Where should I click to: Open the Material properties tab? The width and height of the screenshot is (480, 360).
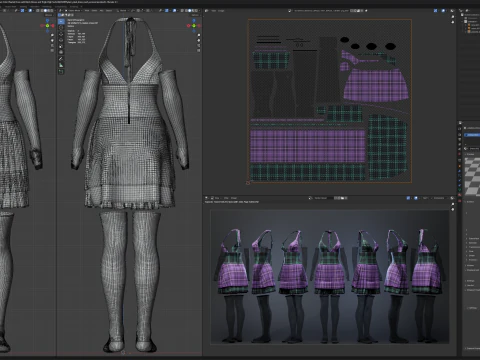[x=459, y=195]
